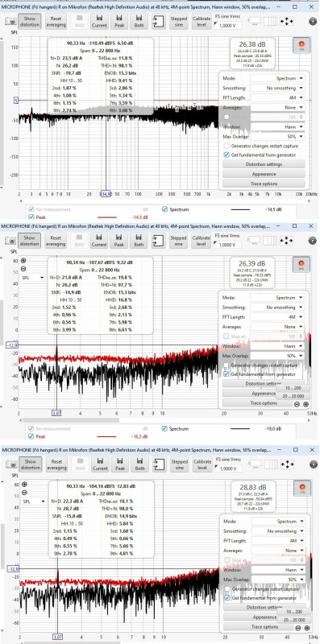Click the arrow-into-box icon beside Stepped sine in the 26,38 dB window

(158, 22)
